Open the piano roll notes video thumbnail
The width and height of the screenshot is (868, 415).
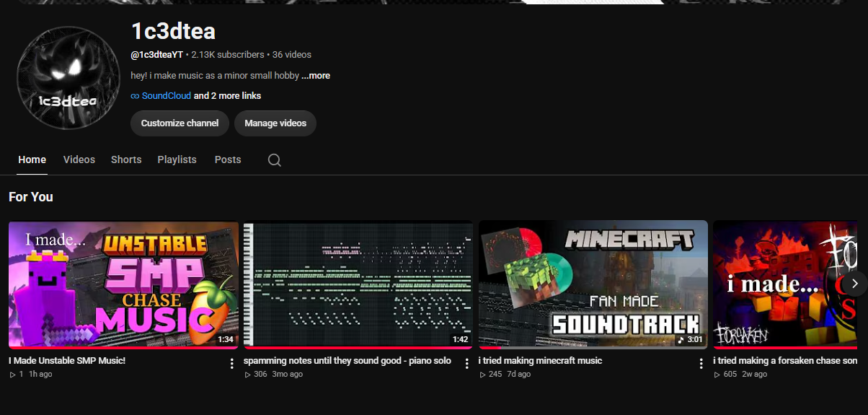click(x=358, y=284)
